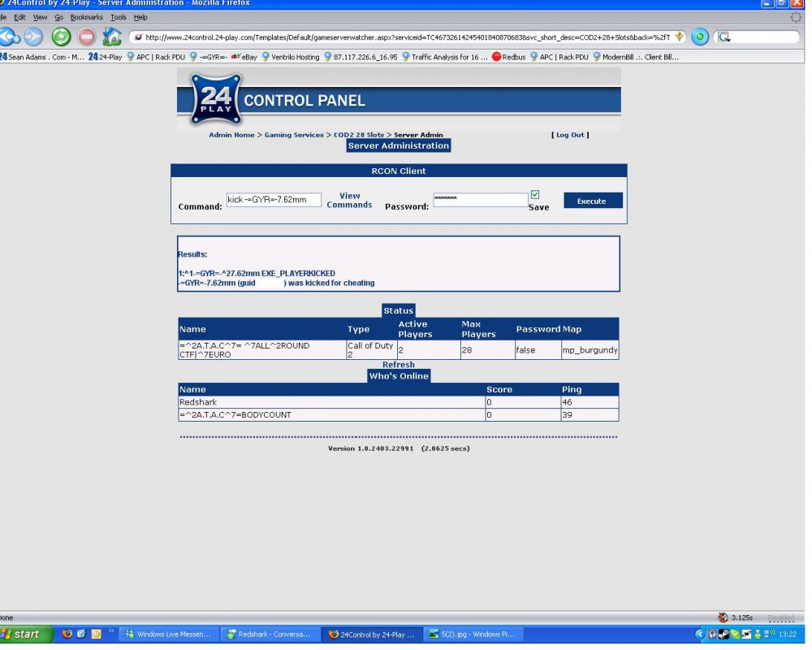Screen dimensions: 812x650
Task: Launch Firefox from the quick launch bar
Action: [x=67, y=634]
